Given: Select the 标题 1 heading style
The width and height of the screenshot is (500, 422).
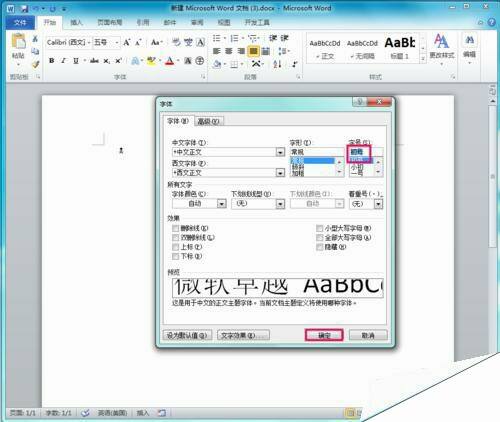Looking at the screenshot, I should click(x=400, y=48).
